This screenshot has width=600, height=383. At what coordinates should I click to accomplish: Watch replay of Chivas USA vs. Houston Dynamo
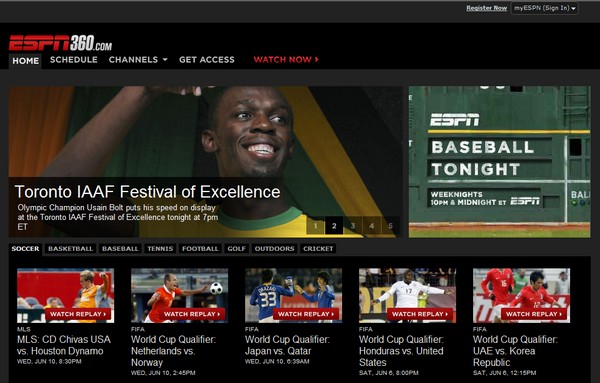[78, 314]
